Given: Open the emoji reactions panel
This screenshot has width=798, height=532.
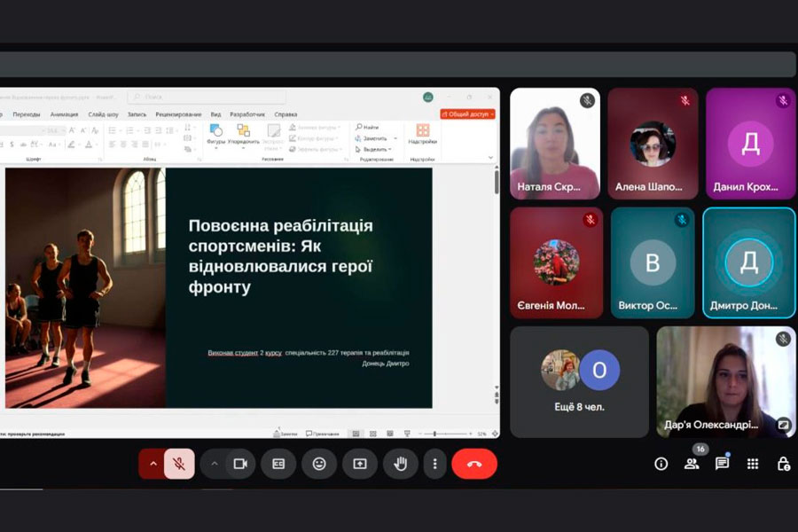Looking at the screenshot, I should coord(319,464).
